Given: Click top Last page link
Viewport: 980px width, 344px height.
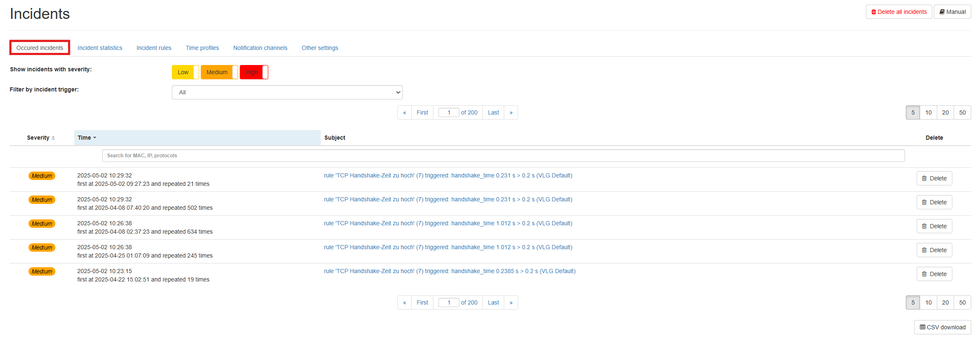Looking at the screenshot, I should click(x=493, y=112).
